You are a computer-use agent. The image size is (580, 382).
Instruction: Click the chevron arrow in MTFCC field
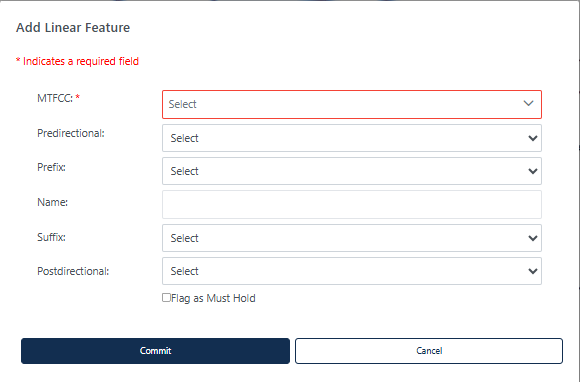529,104
